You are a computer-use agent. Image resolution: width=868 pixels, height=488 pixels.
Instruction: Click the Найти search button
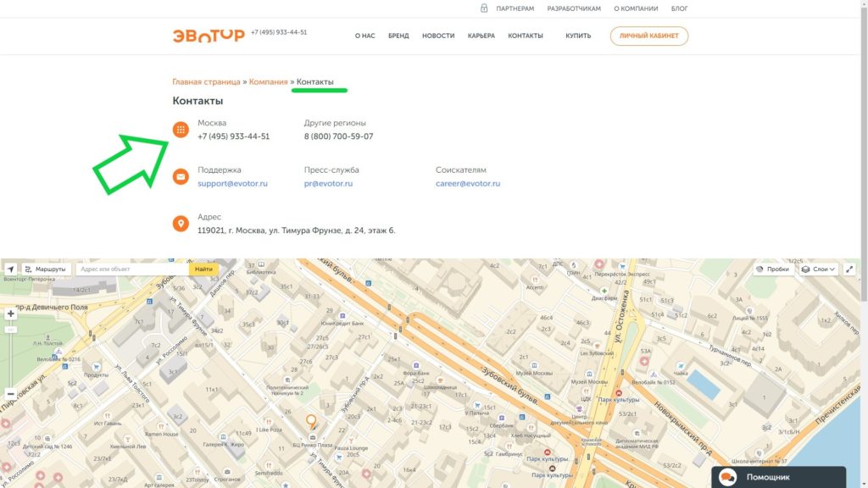203,269
